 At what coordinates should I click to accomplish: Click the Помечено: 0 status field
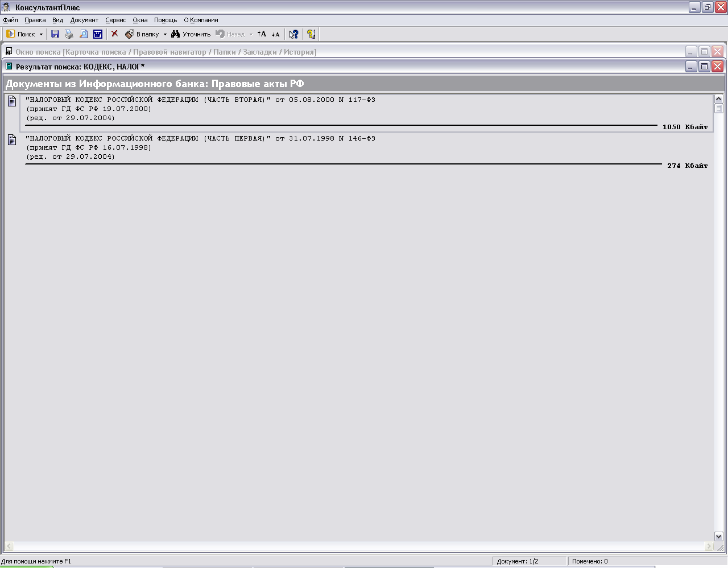point(611,561)
